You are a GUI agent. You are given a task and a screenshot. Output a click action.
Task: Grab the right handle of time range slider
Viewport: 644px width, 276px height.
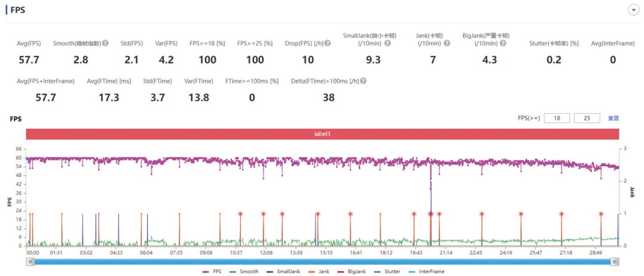615,262
